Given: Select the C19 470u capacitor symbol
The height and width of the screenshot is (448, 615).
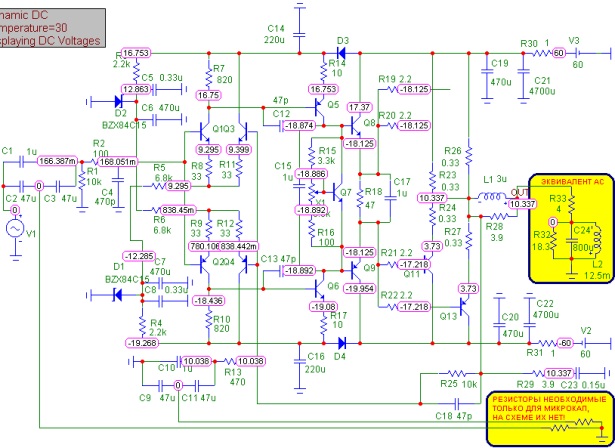Looking at the screenshot, I should tap(487, 73).
